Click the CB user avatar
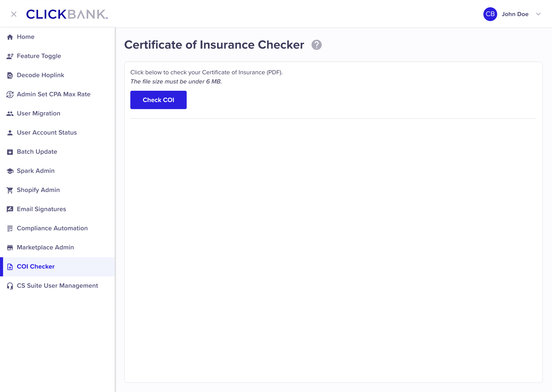Image resolution: width=552 pixels, height=392 pixels. point(490,14)
